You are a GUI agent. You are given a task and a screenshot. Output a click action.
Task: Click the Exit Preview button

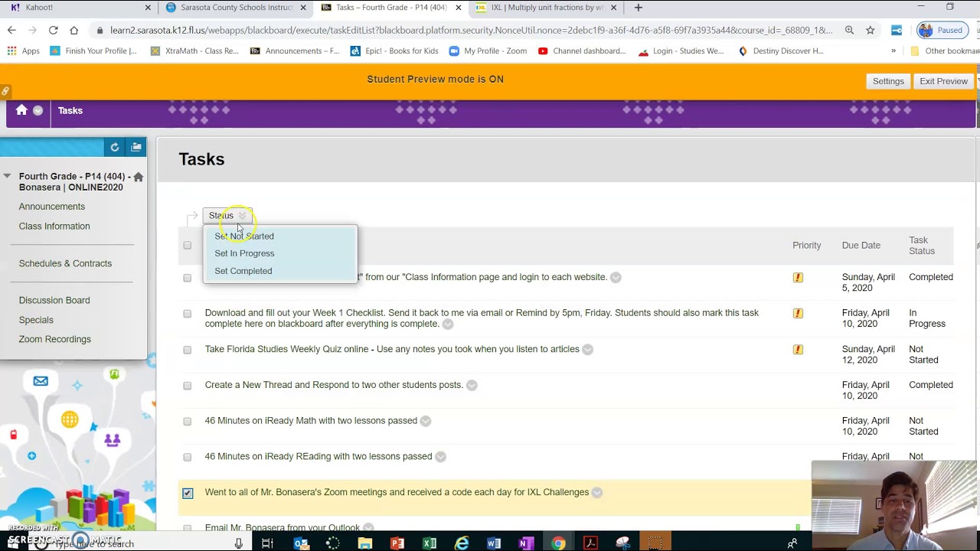[x=944, y=81]
